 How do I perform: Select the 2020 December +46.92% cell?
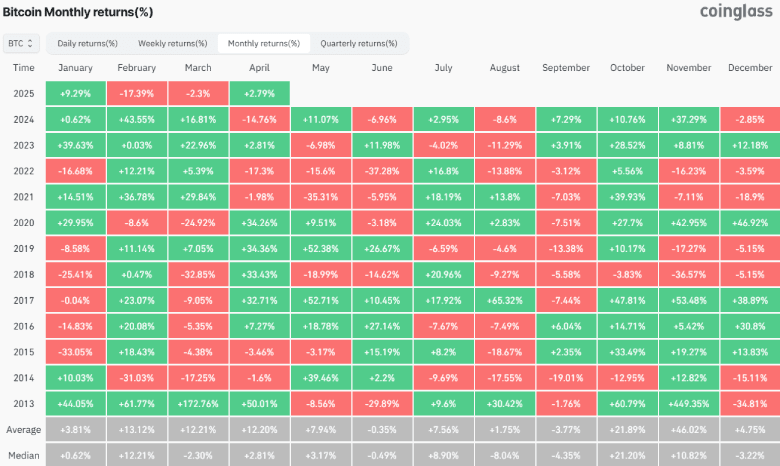click(x=750, y=223)
